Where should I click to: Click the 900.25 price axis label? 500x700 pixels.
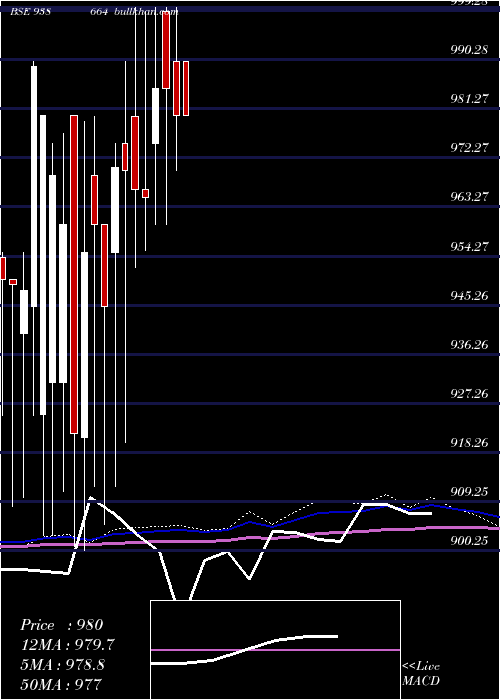pyautogui.click(x=469, y=541)
